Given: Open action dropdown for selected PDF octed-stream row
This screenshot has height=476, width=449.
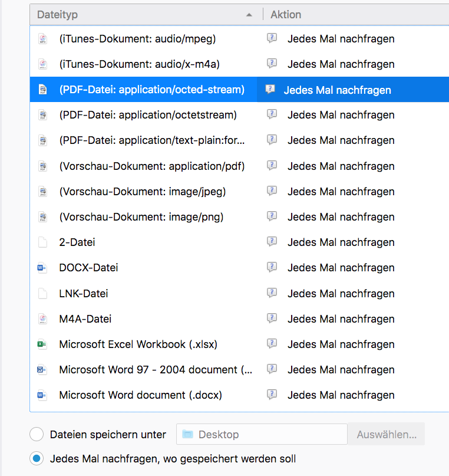Looking at the screenshot, I should click(337, 90).
